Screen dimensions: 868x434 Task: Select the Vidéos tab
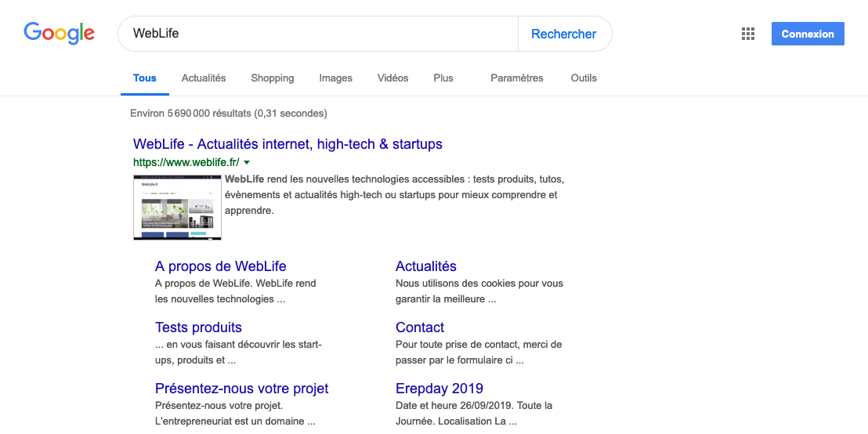click(x=392, y=78)
